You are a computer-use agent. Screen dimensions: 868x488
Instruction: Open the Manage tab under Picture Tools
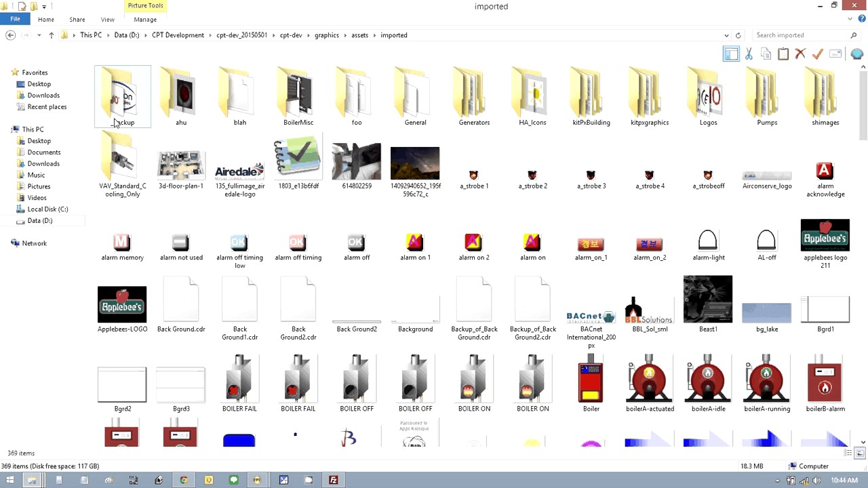pos(145,20)
